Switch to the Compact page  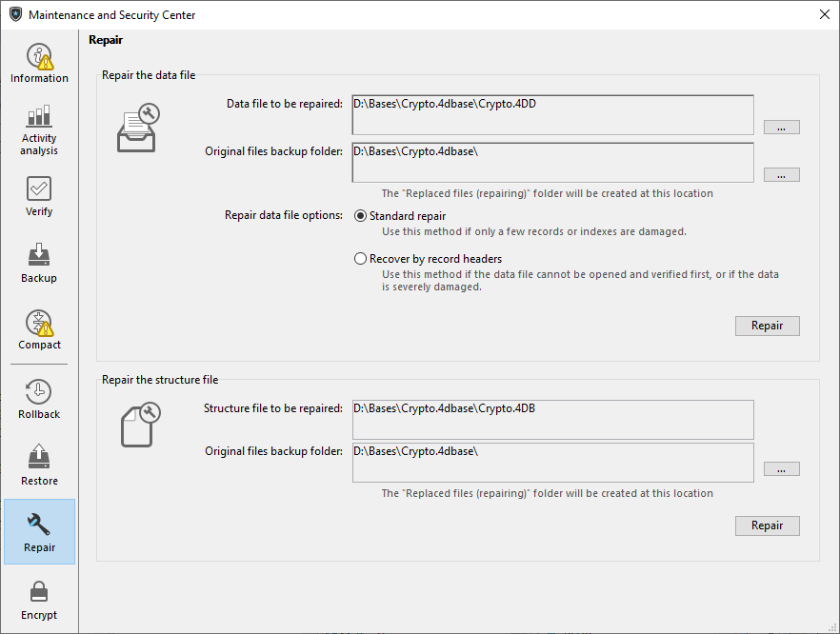pos(39,330)
